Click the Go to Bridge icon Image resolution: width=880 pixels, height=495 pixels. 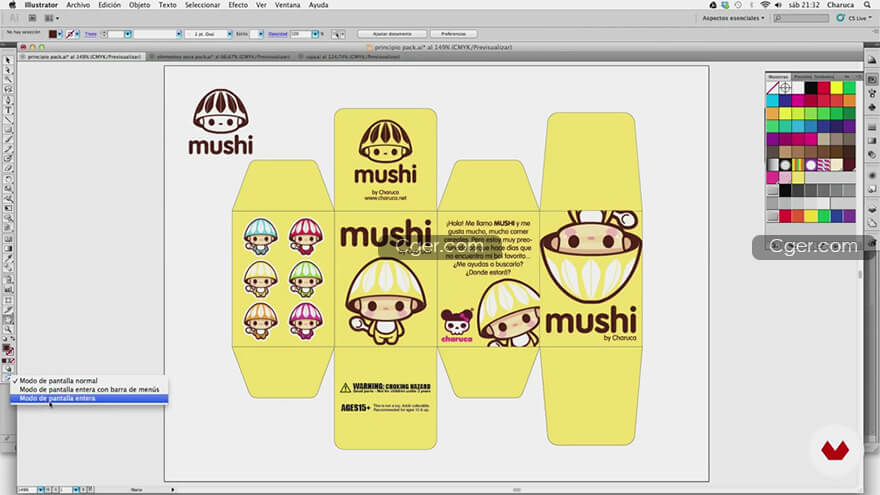click(32, 18)
